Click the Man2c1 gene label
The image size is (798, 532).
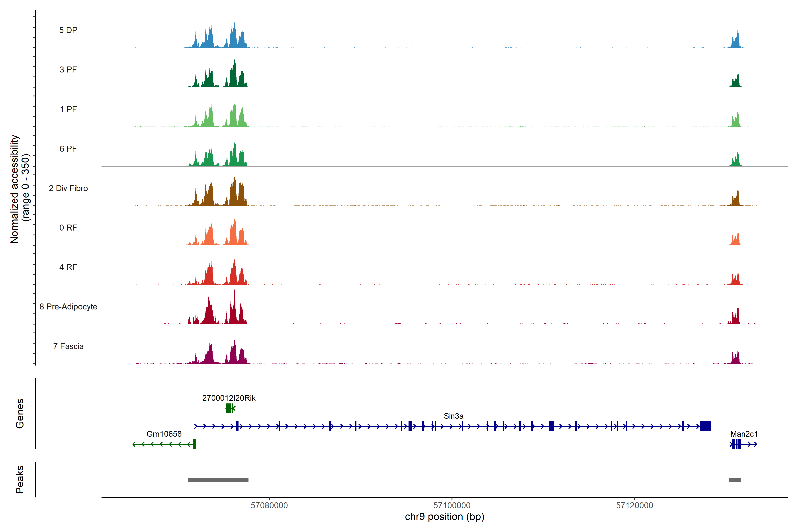(744, 434)
